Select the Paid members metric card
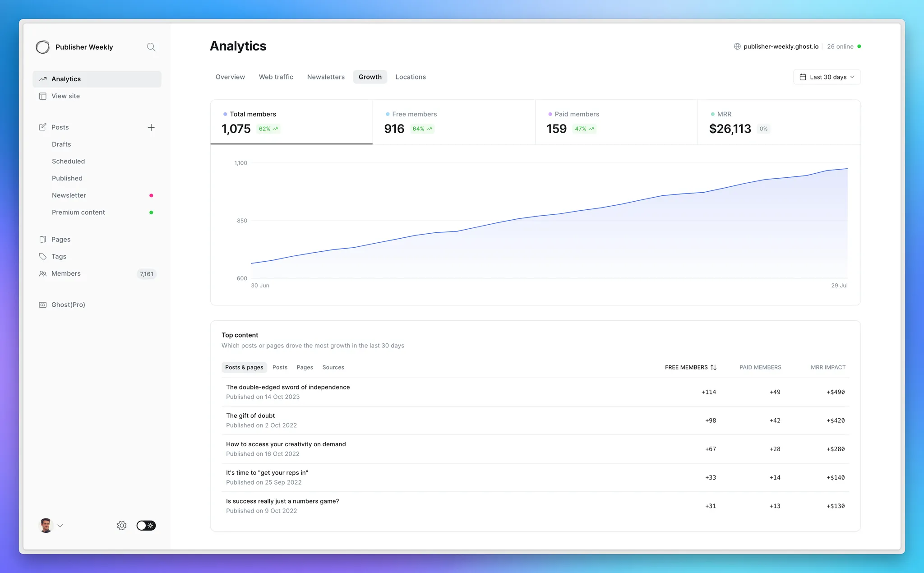The height and width of the screenshot is (573, 924). 616,122
